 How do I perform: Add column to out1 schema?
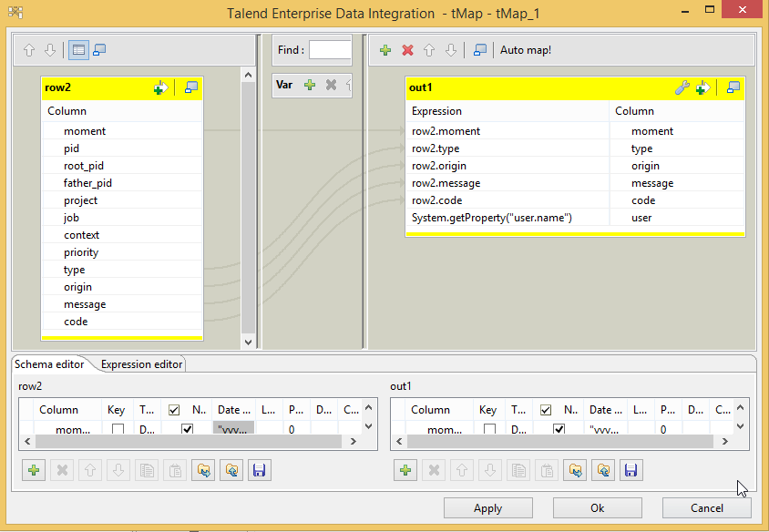click(x=405, y=471)
